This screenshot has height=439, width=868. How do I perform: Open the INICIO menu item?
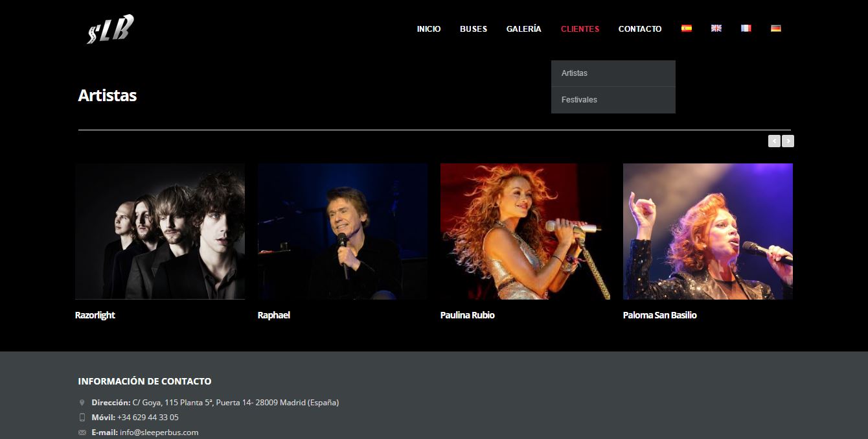tap(429, 29)
